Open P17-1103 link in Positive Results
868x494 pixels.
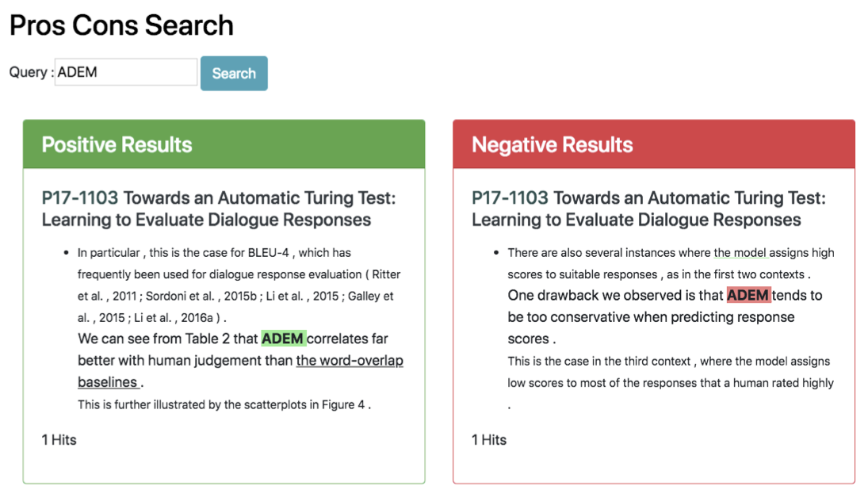(x=80, y=197)
